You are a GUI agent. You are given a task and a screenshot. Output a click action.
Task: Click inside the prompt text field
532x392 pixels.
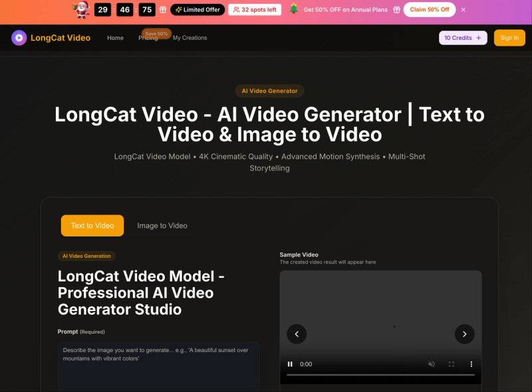[158, 362]
